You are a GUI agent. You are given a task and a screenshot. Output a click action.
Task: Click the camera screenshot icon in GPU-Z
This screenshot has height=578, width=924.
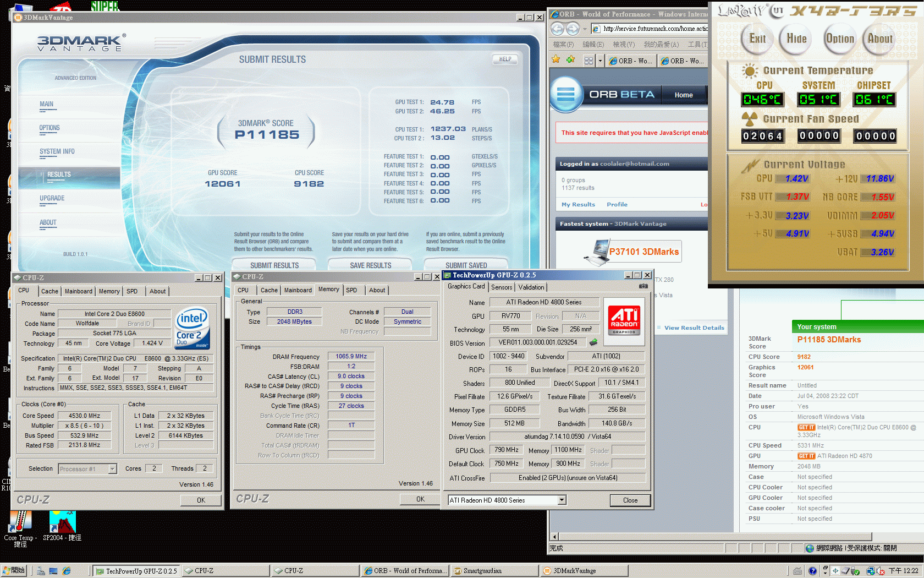coord(643,286)
